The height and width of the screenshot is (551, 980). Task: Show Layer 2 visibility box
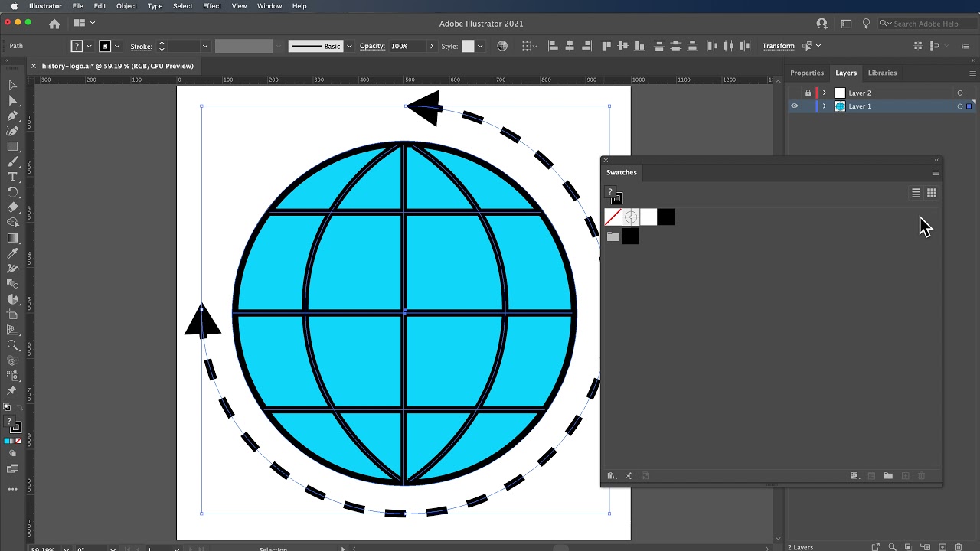tap(794, 93)
